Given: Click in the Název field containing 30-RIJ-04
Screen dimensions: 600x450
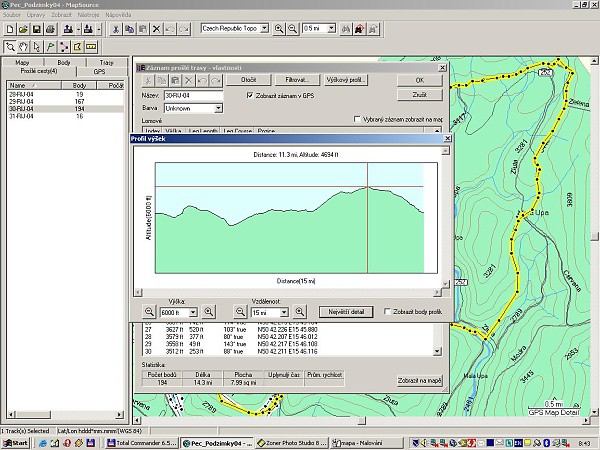Looking at the screenshot, I should pyautogui.click(x=194, y=95).
